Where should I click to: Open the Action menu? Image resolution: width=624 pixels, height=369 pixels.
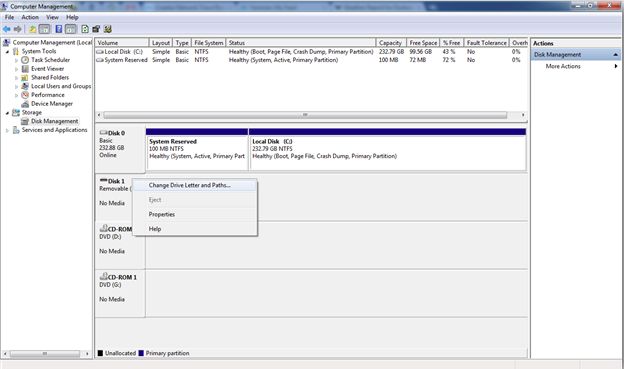[x=30, y=17]
